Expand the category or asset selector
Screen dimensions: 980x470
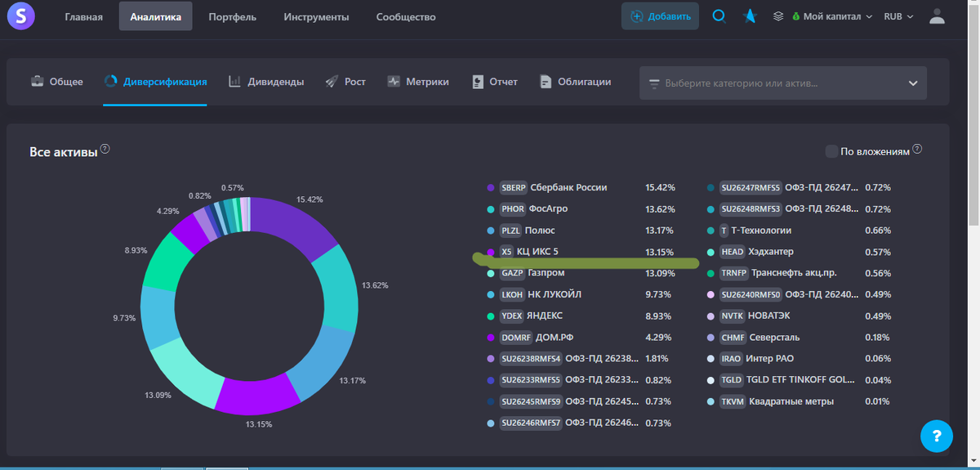tap(783, 83)
